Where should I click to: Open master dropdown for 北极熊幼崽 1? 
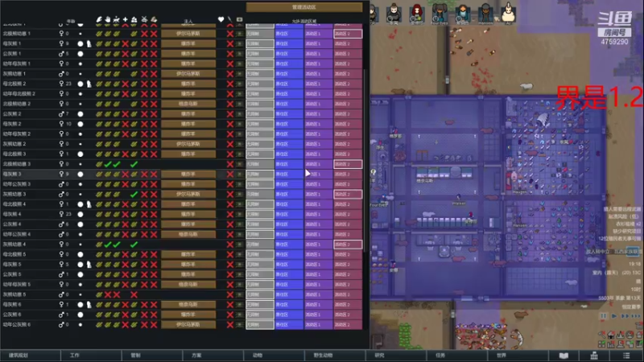pos(188,34)
